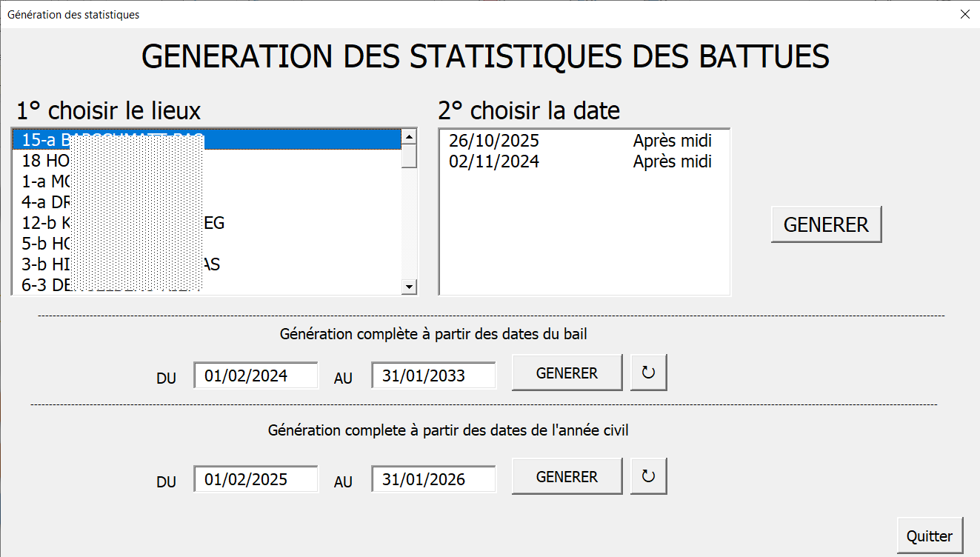
Task: Focus the DU field showing 01/02/2025
Action: pos(256,479)
